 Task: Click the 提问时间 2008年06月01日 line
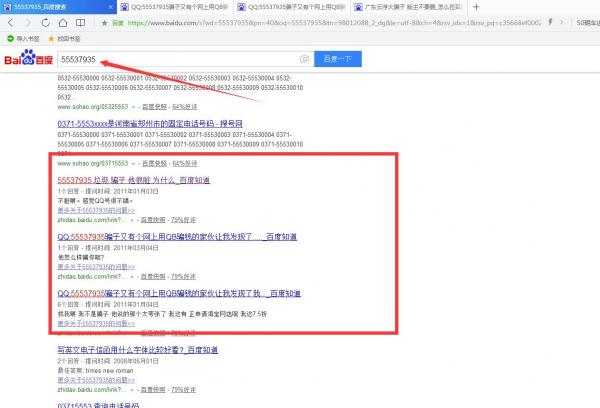108,361
